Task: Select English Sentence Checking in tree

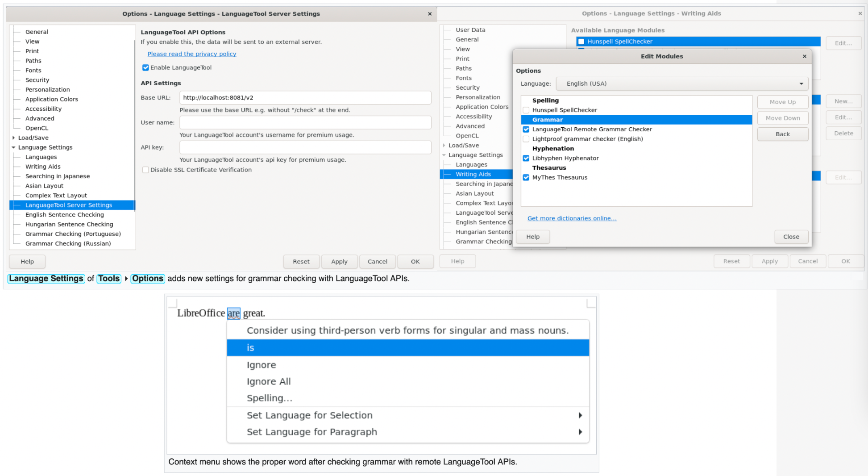Action: (64, 215)
